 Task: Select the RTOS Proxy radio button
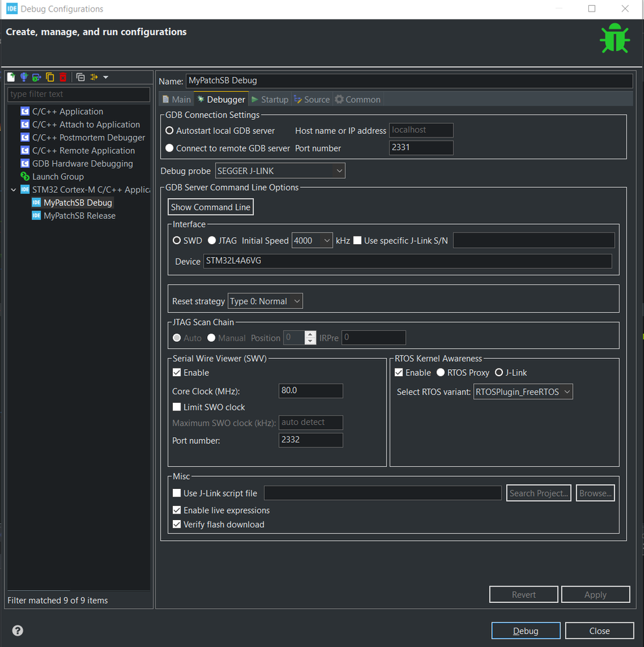coord(441,372)
